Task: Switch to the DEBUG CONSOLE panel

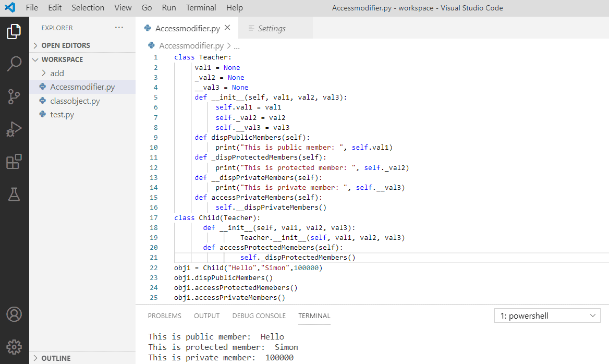Action: pos(259,316)
